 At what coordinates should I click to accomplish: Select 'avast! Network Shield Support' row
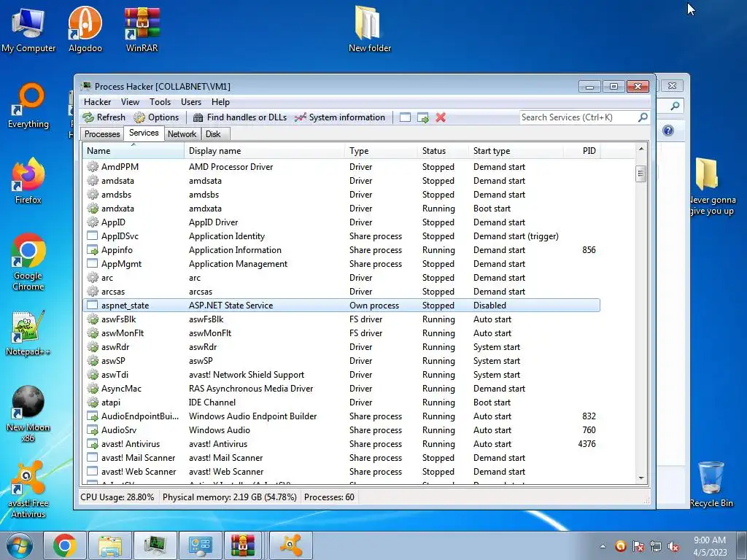(x=341, y=375)
